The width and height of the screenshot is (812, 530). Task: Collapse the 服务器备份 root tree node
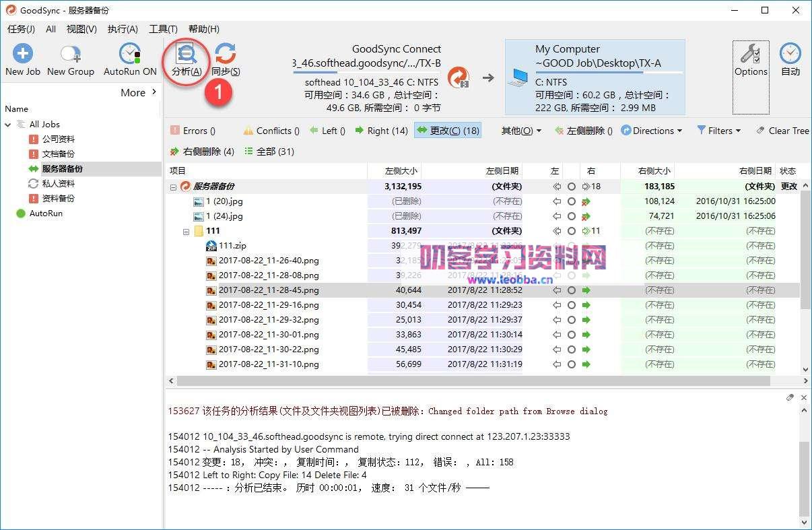click(172, 186)
